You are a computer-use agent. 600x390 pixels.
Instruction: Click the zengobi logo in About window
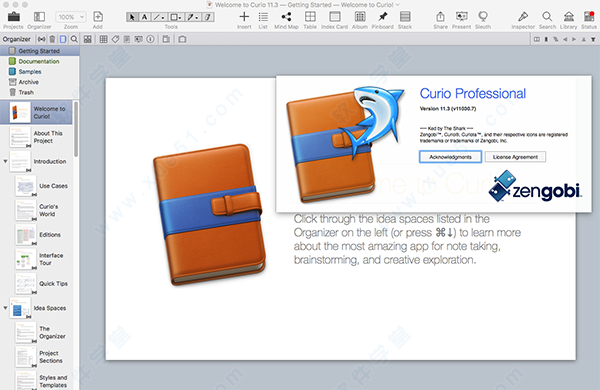coord(535,186)
